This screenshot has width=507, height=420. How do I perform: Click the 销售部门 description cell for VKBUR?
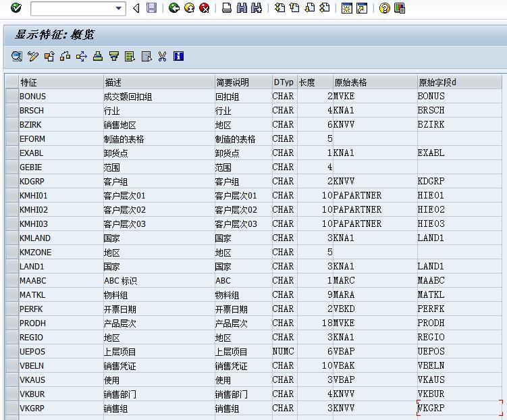[159, 394]
